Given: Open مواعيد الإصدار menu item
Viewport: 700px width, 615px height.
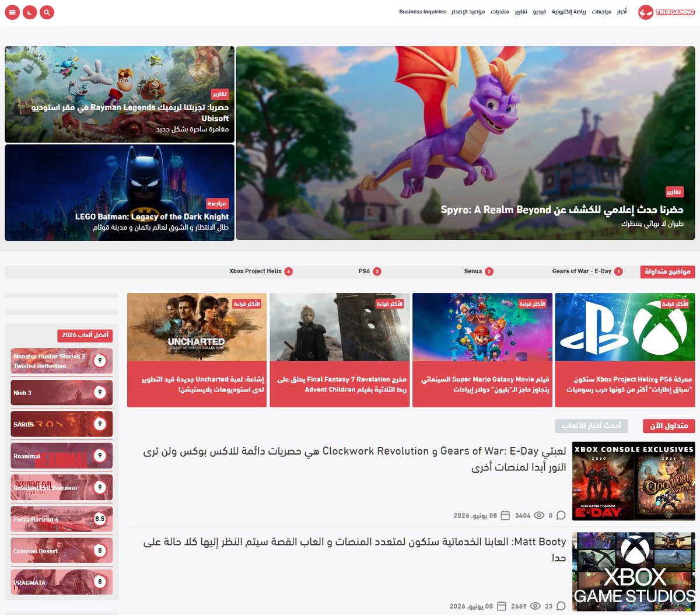Looking at the screenshot, I should tap(468, 12).
